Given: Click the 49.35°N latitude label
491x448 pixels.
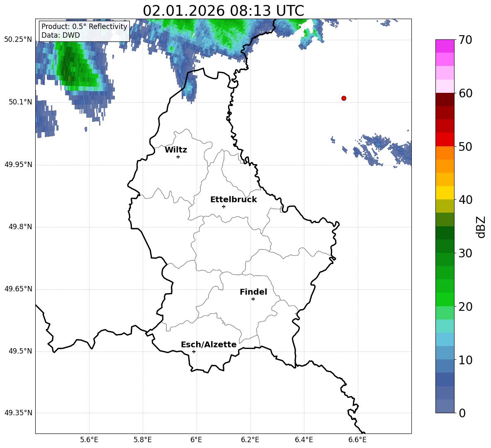Looking at the screenshot, I should pos(18,413).
